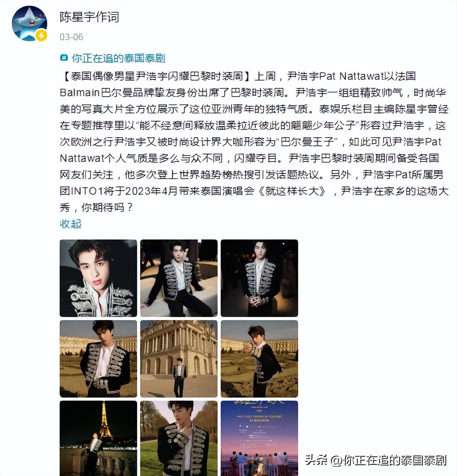Open topic link 你正在追的泰国泰剧
The height and width of the screenshot is (476, 457).
click(x=118, y=58)
